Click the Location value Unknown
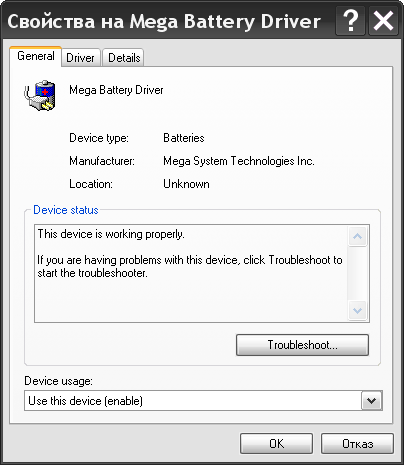Image resolution: width=404 pixels, height=465 pixels. coord(186,184)
